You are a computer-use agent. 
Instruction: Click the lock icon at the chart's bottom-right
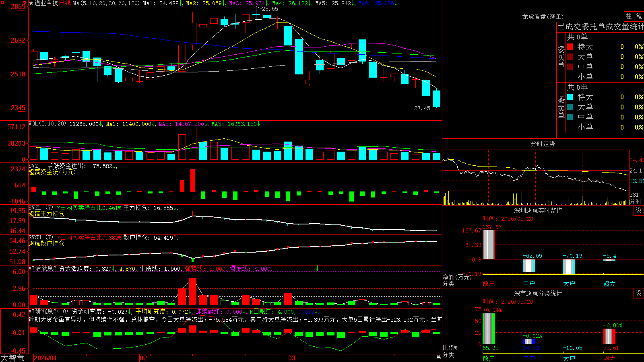point(439,357)
